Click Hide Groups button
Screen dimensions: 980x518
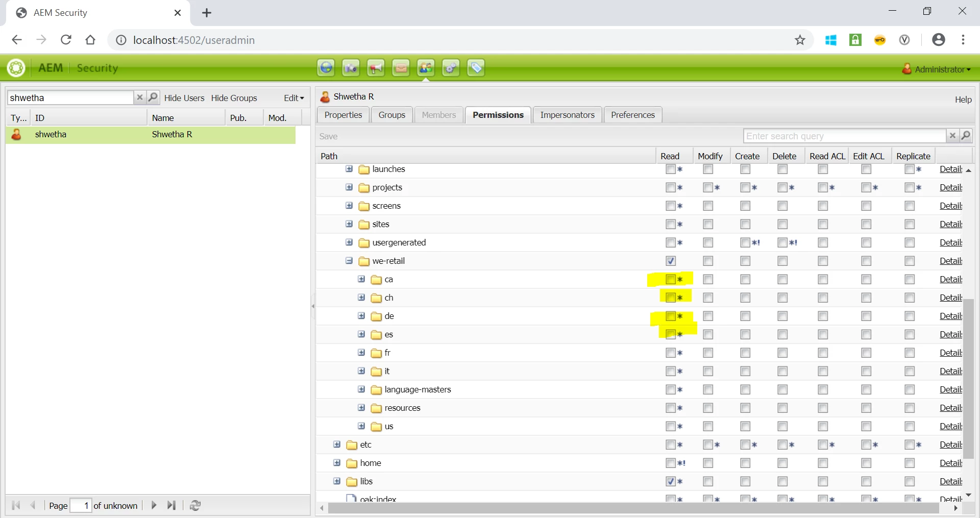click(234, 98)
